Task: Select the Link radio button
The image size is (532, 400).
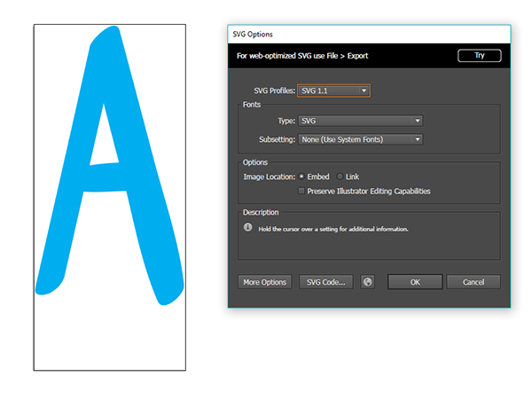Action: 340,176
